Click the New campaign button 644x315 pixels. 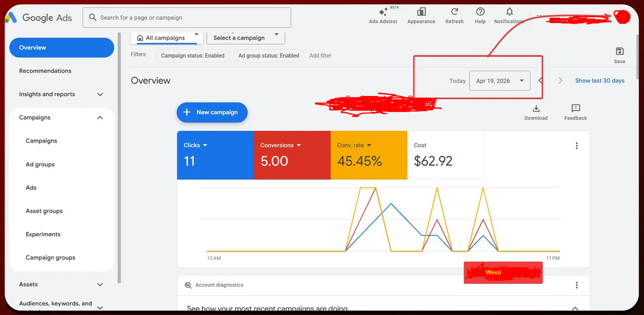click(212, 112)
